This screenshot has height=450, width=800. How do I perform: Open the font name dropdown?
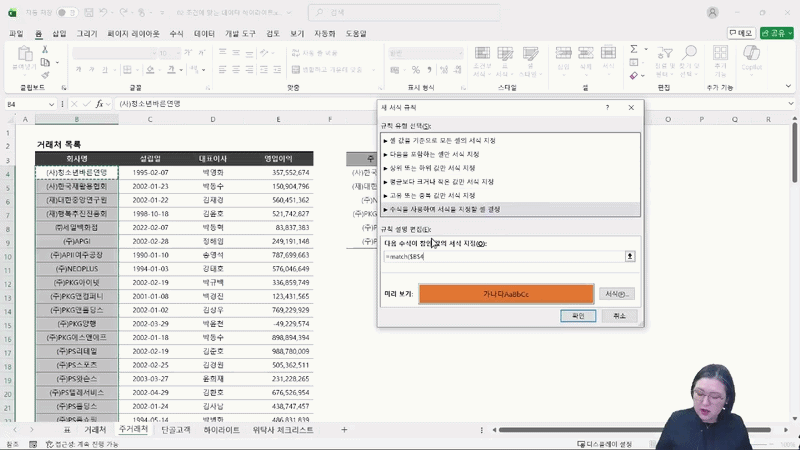click(154, 53)
